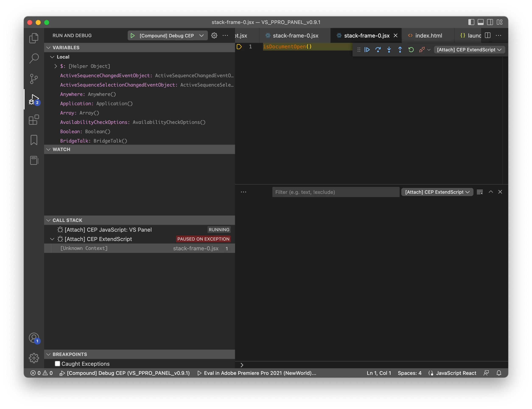Screen dimensions: 532x409
Task: Switch to inactive stack-frame-0.jsx tab
Action: pos(295,36)
